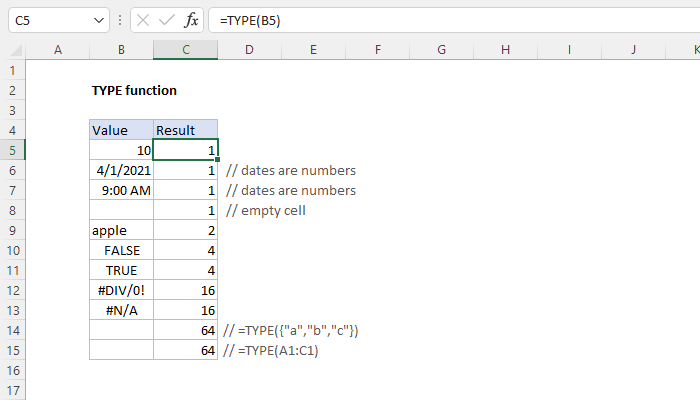Click the cell containing FALSE
The image size is (700, 400).
[x=121, y=250]
